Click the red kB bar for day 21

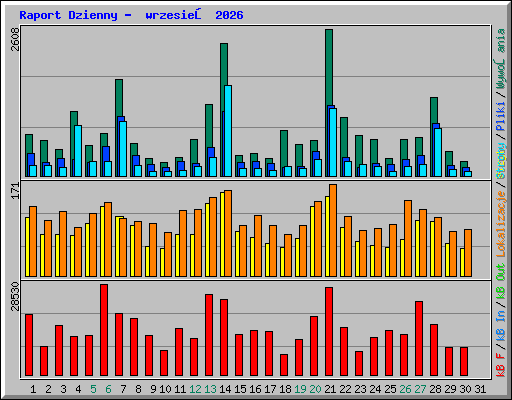click(x=329, y=332)
